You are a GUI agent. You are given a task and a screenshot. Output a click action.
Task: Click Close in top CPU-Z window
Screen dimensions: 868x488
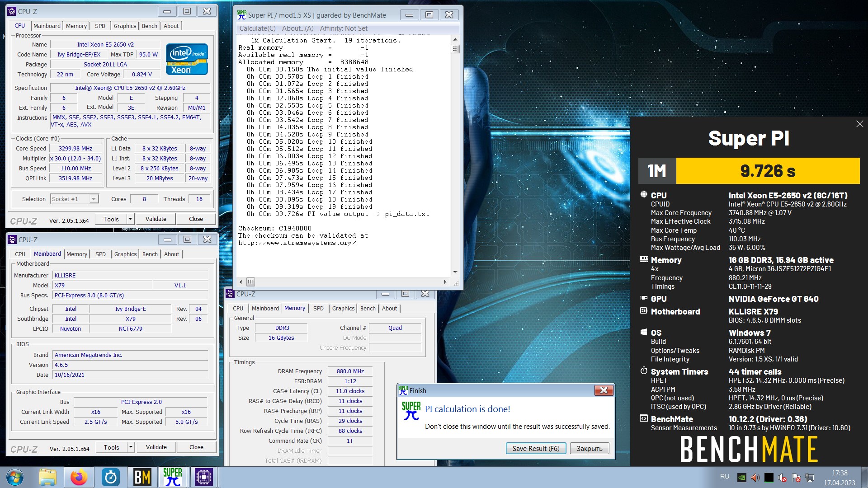tap(196, 219)
